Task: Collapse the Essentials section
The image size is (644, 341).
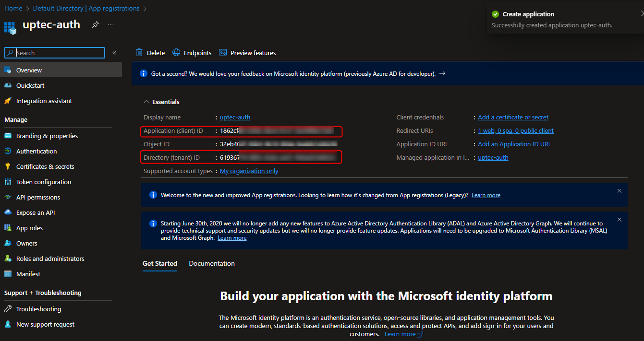Action: coord(146,102)
